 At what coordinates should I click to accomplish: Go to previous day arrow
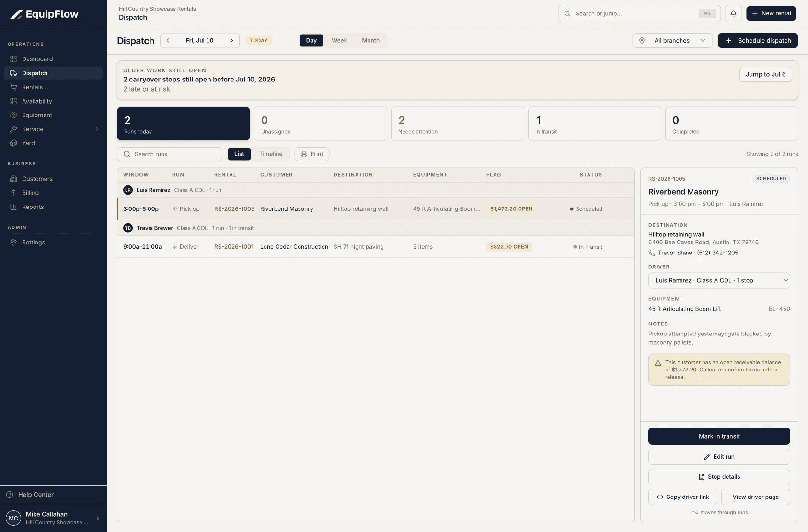coord(168,41)
